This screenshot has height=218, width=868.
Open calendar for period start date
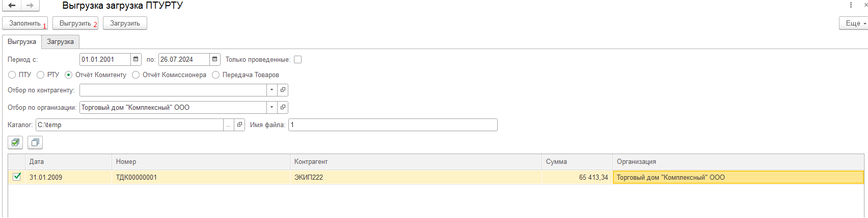(x=136, y=60)
